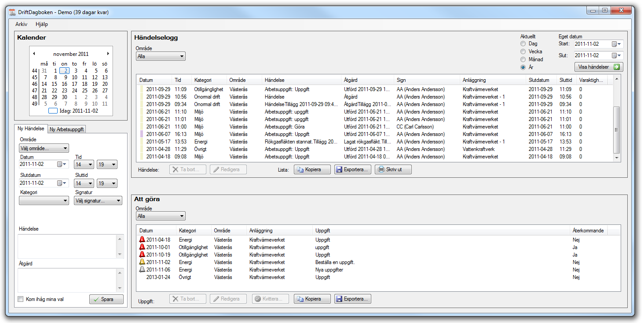Sort event log by Sign column header
Viewport: 644px width, 323px height.
[427, 80]
